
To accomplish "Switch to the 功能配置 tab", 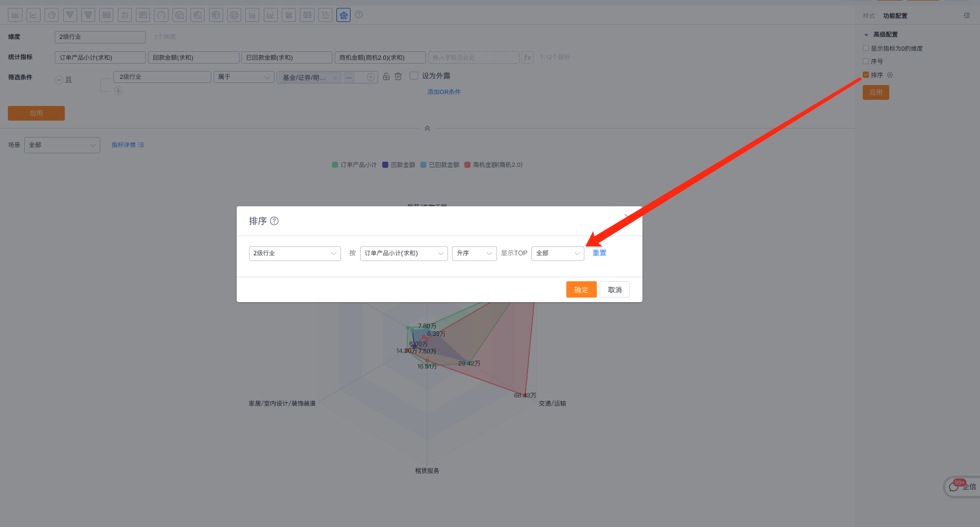I will tap(895, 16).
